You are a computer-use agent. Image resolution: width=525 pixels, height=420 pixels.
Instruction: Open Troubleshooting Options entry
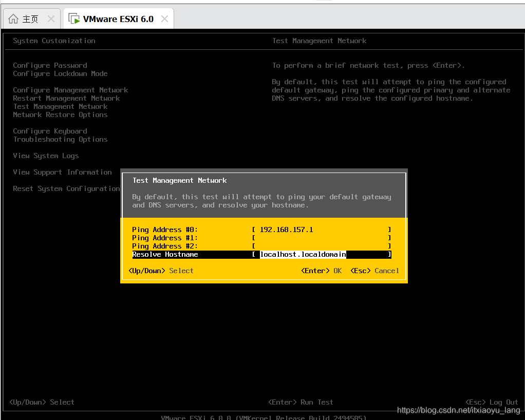[60, 139]
